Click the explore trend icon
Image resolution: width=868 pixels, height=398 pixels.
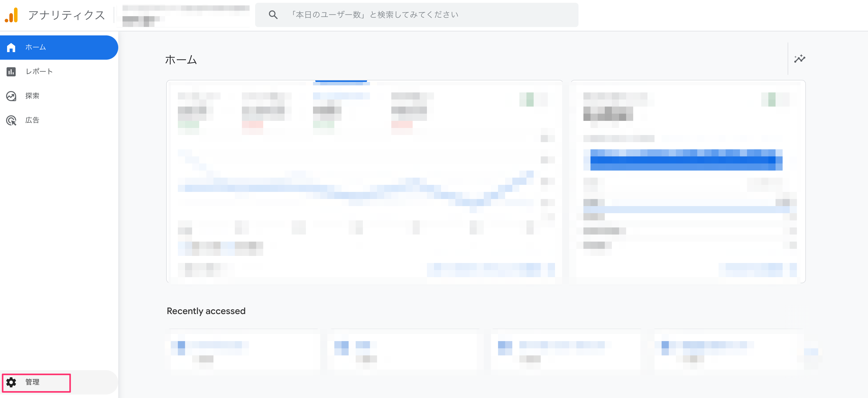coord(11,96)
